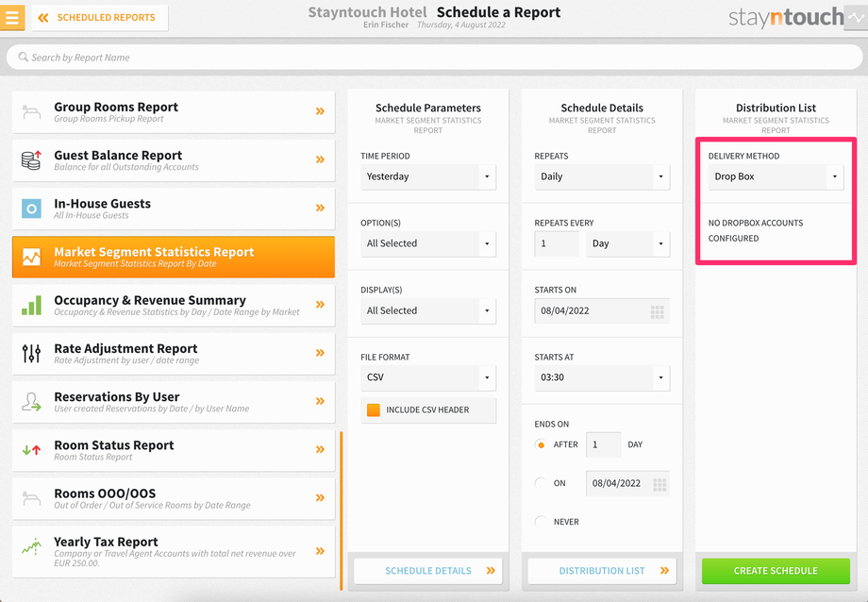Click the orange report list scrollbar
The height and width of the screenshot is (602, 868).
[x=341, y=510]
